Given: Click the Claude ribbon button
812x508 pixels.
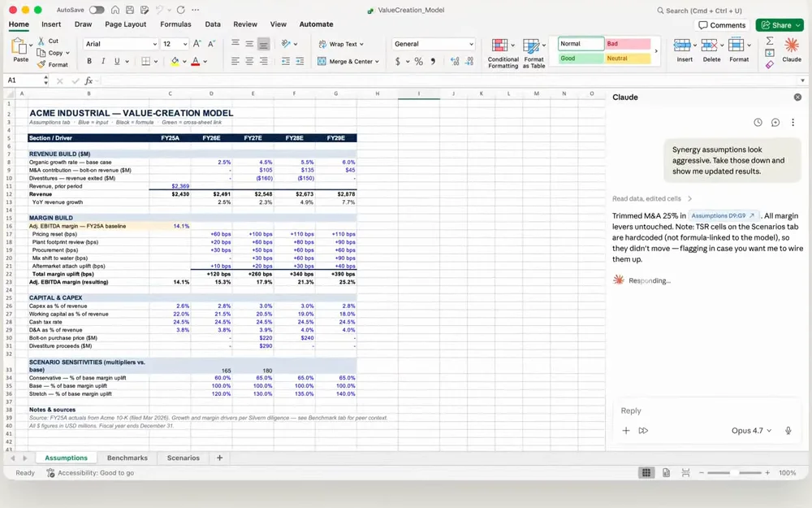Looking at the screenshot, I should [791, 50].
